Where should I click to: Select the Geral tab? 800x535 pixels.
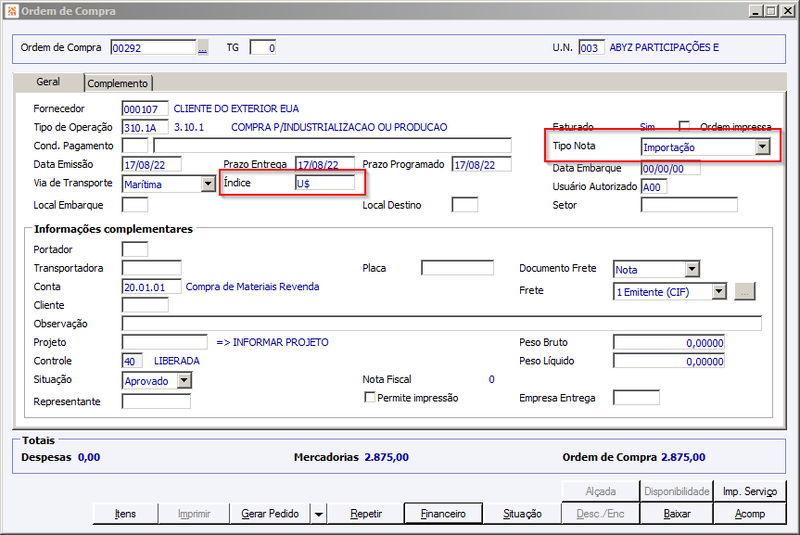48,82
